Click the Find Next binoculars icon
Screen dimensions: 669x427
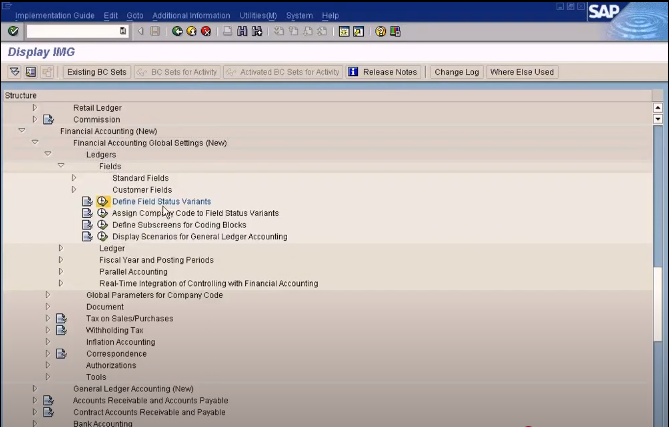257,31
